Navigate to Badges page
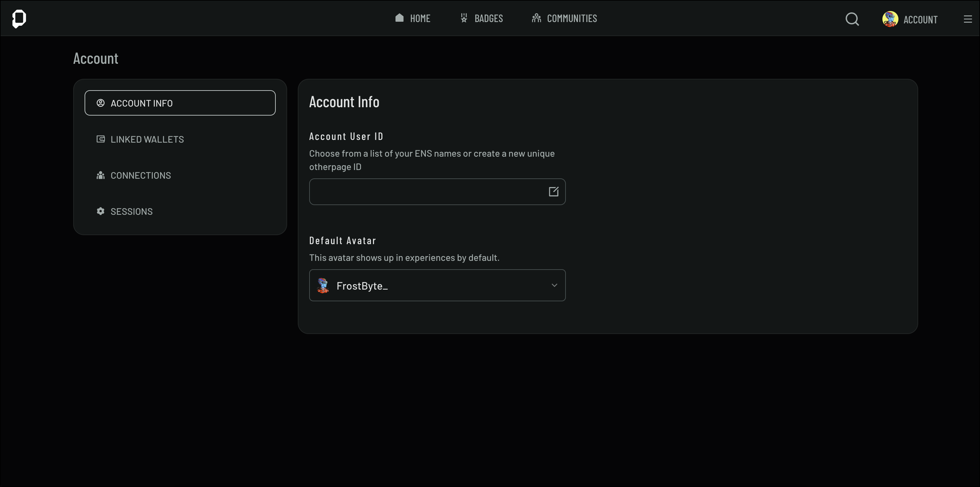The height and width of the screenshot is (487, 980). 488,18
